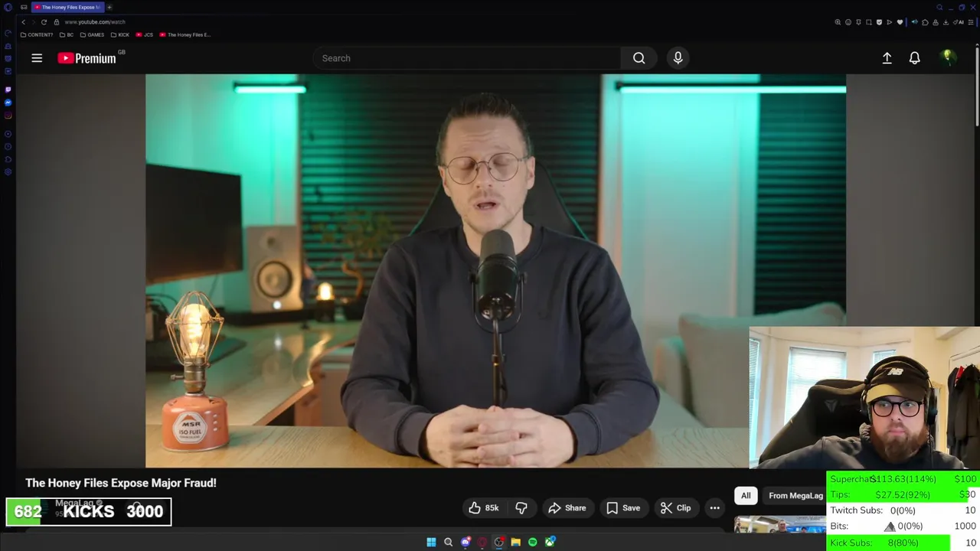Screen dimensions: 980x551
Task: Open the ad blocker shield icon
Action: pyautogui.click(x=879, y=22)
